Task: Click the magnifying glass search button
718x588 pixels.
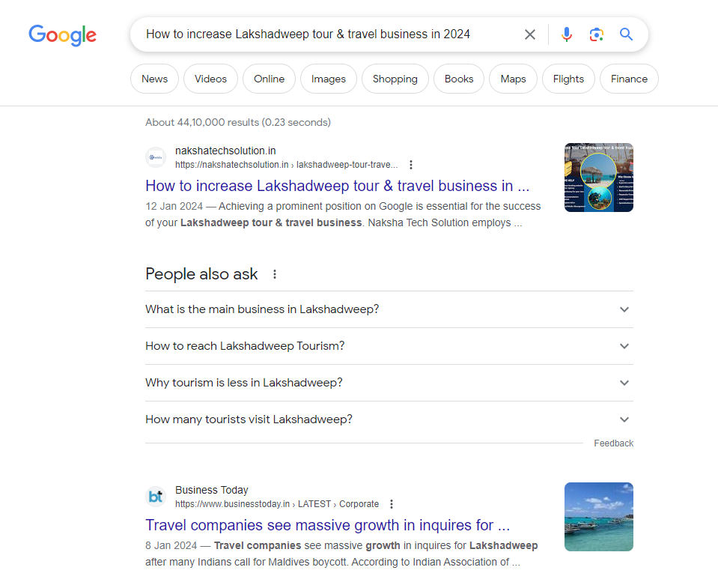Action: click(x=626, y=34)
